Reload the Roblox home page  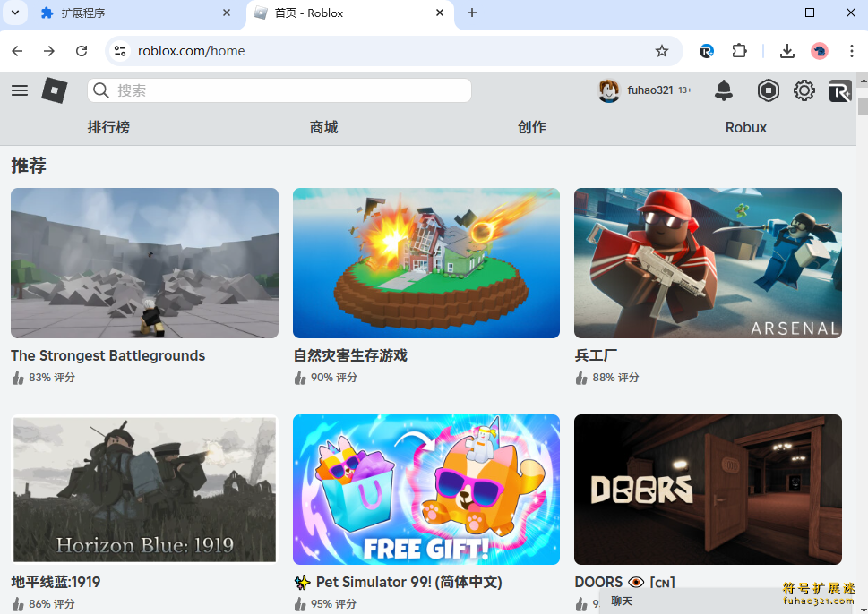coord(82,51)
